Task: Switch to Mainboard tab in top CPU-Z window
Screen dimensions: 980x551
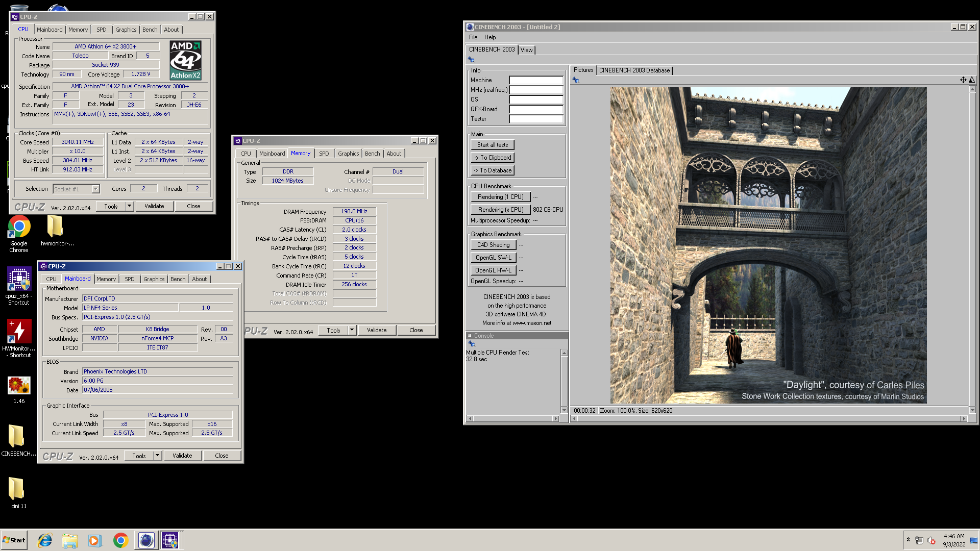Action: click(x=50, y=30)
